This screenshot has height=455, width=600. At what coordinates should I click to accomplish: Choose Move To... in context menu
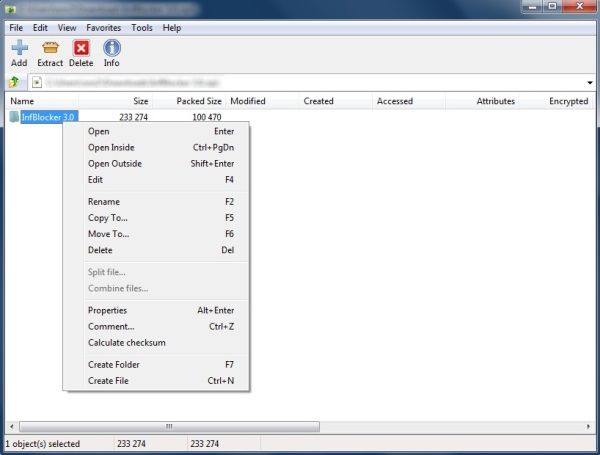point(156,234)
